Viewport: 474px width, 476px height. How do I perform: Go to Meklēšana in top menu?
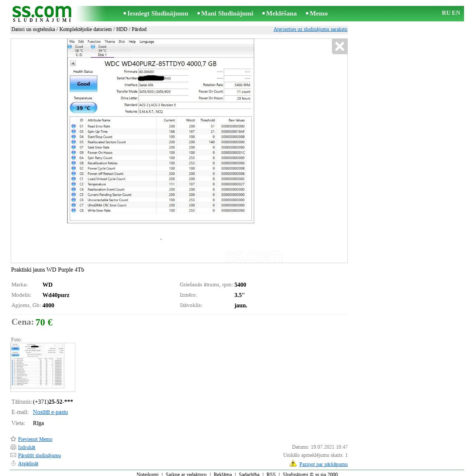(x=281, y=13)
